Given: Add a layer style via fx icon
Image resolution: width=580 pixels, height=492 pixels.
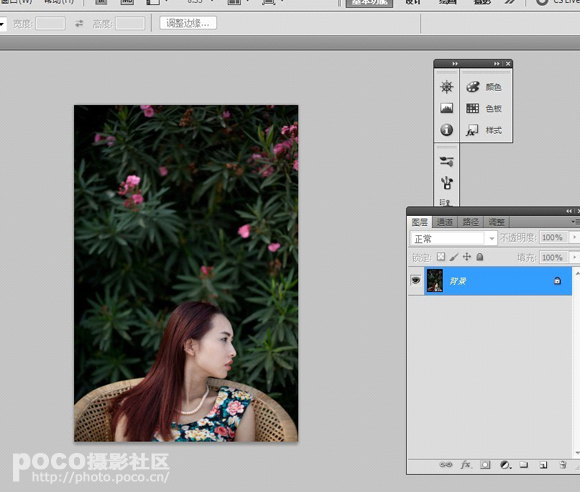Looking at the screenshot, I should point(466,465).
